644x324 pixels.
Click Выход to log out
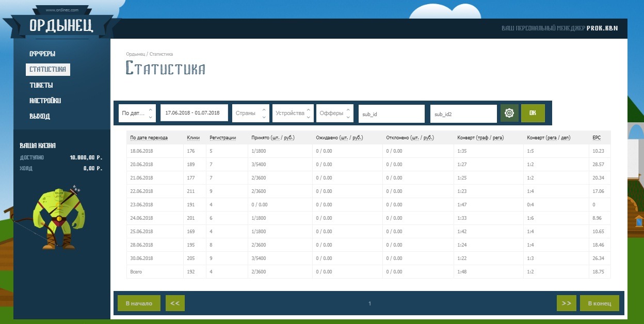coord(40,116)
